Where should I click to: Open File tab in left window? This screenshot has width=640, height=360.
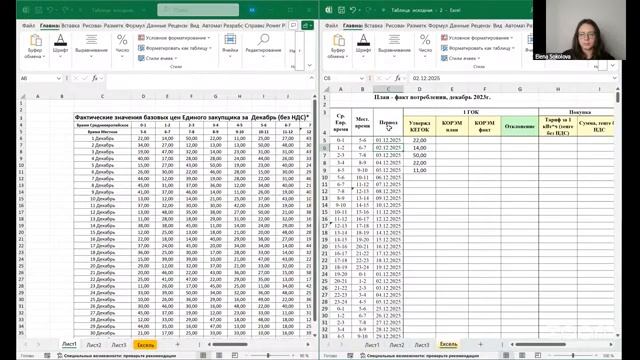(x=28, y=25)
